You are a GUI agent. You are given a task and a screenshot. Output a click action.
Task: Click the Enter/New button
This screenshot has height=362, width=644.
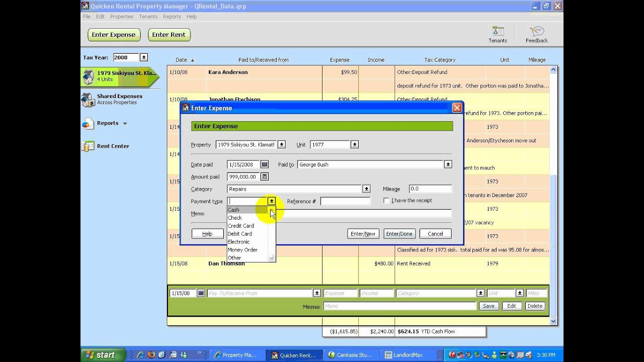363,234
